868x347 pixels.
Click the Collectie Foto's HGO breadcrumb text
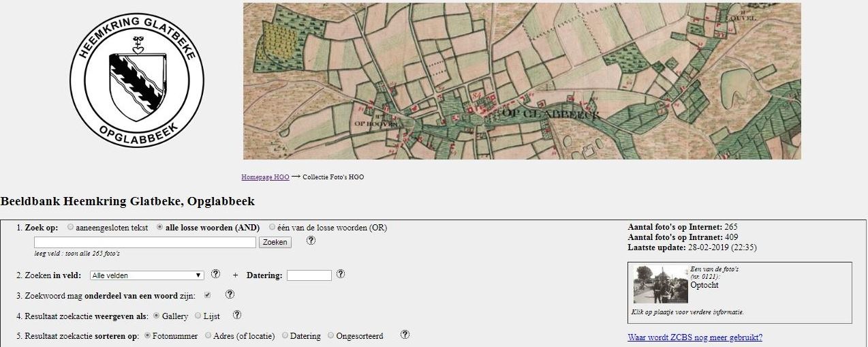(333, 177)
